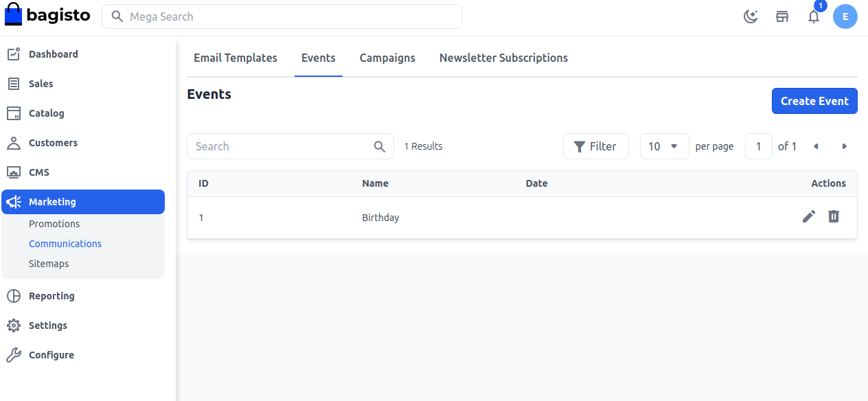The image size is (868, 401).
Task: Open Promotions under Marketing
Action: tap(54, 224)
